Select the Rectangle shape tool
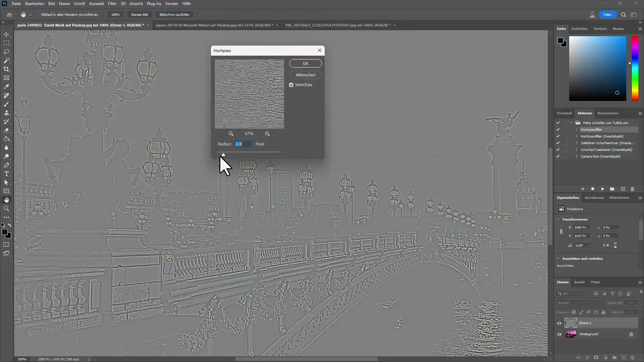 pos(6,191)
